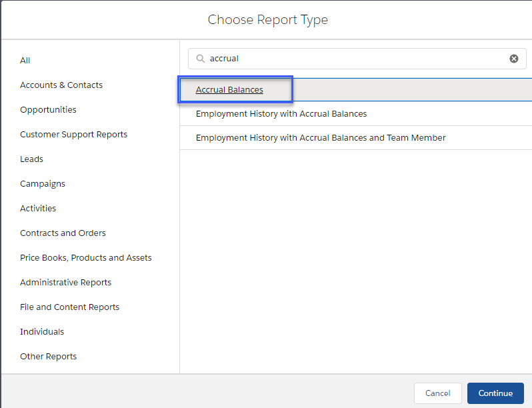Select Contracts and Orders category

point(63,233)
